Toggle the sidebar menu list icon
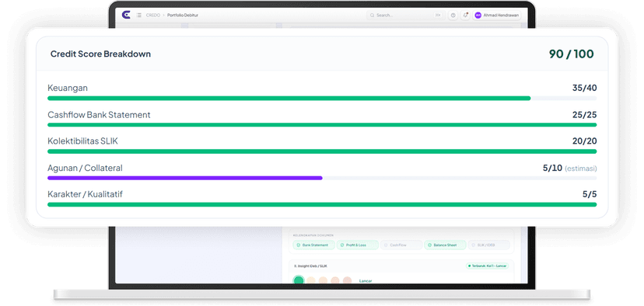 (138, 16)
